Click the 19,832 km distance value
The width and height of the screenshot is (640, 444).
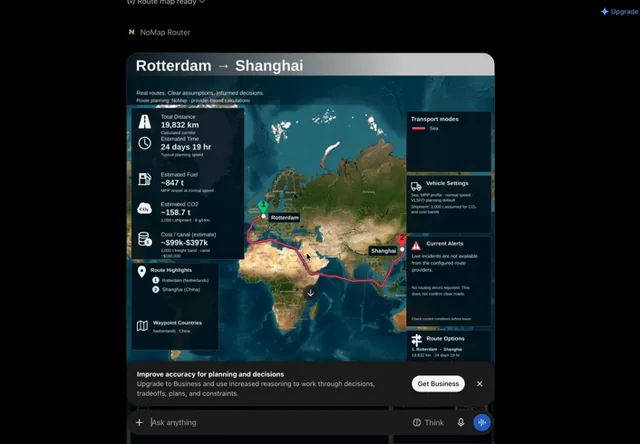click(180, 125)
